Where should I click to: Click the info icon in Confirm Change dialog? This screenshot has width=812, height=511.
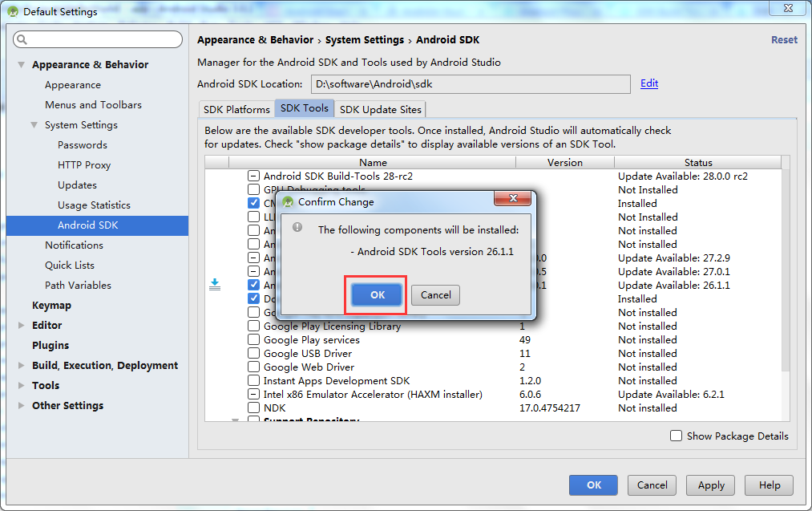(297, 227)
